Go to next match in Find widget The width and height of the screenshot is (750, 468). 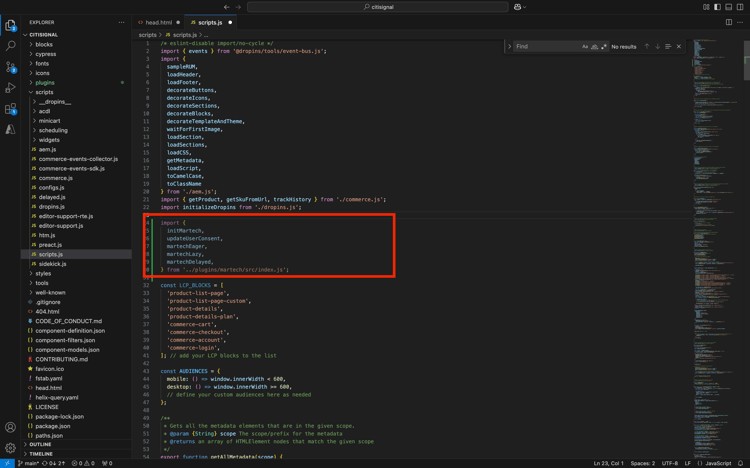tap(657, 46)
